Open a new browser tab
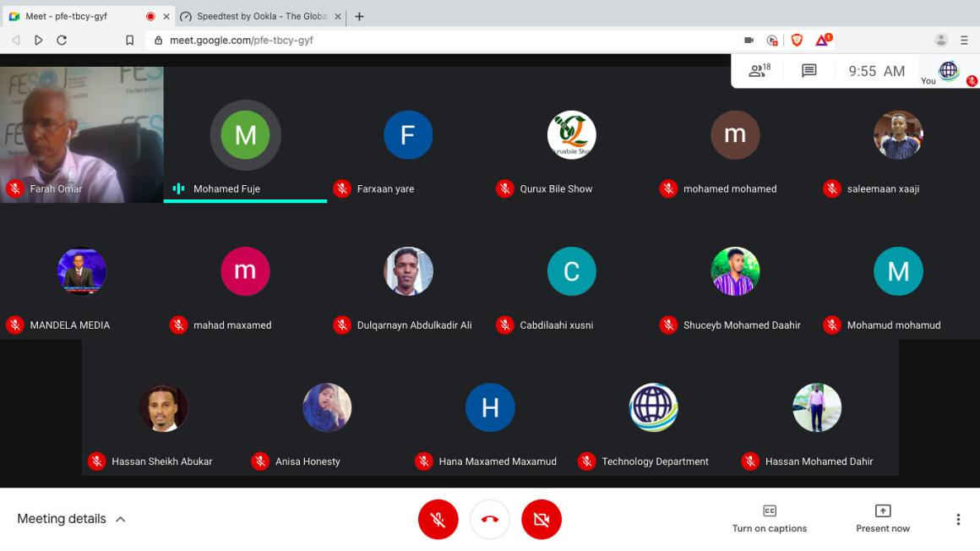The image size is (980, 551). click(359, 16)
